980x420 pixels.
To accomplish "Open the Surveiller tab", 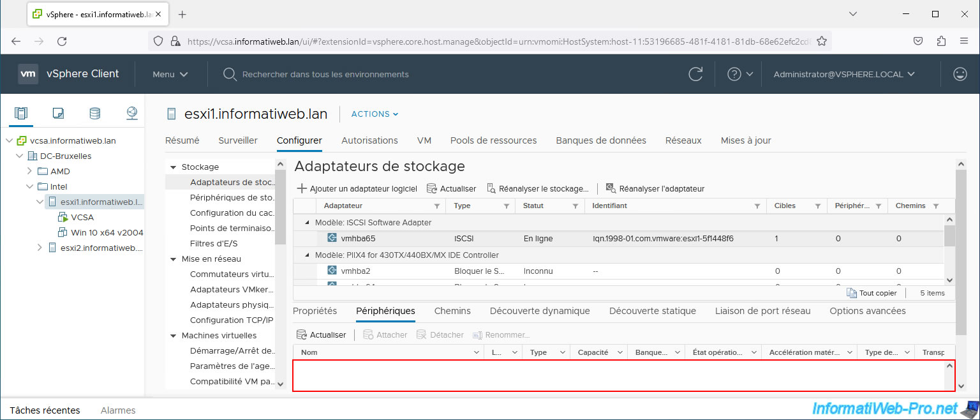I will point(238,140).
